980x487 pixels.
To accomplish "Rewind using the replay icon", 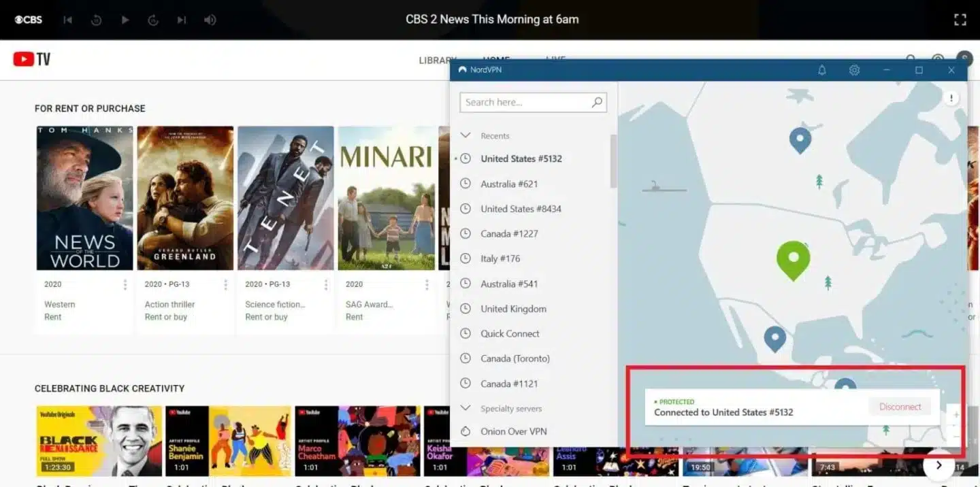I will point(96,20).
